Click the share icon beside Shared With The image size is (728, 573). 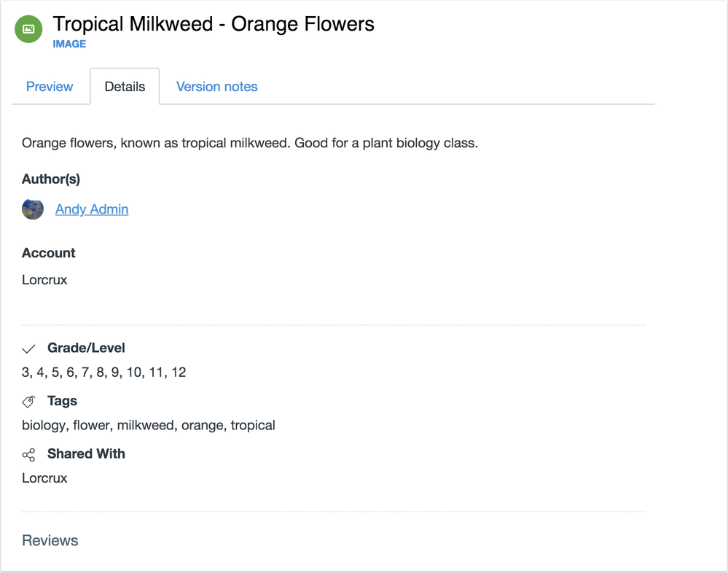click(x=28, y=454)
